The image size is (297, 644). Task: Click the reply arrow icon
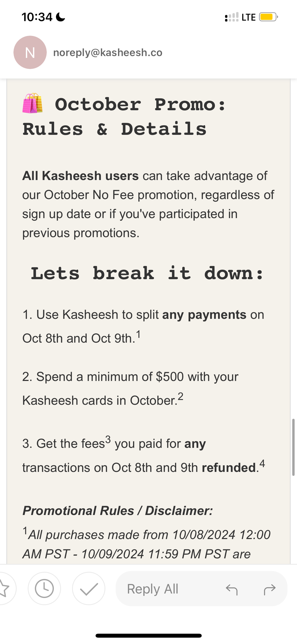tap(232, 589)
